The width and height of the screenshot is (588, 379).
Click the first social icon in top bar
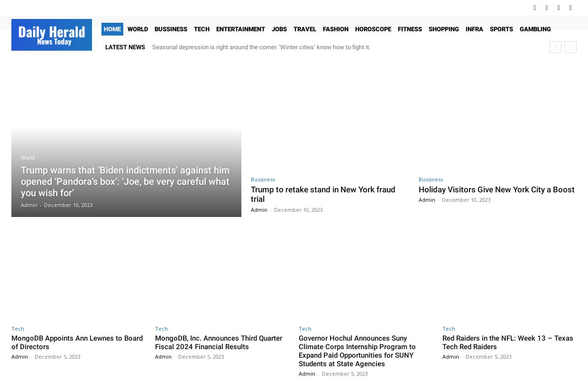point(535,8)
